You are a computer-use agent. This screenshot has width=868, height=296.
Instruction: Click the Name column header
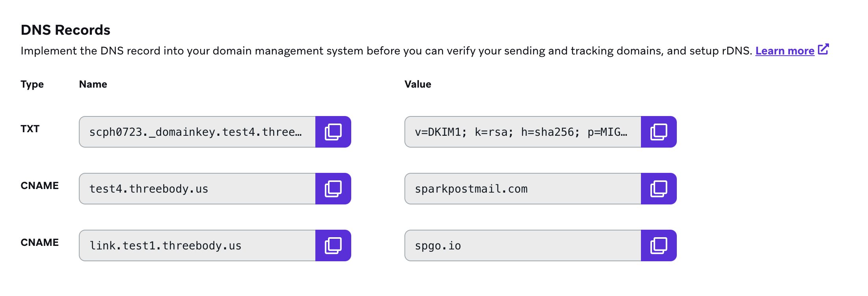coord(93,84)
